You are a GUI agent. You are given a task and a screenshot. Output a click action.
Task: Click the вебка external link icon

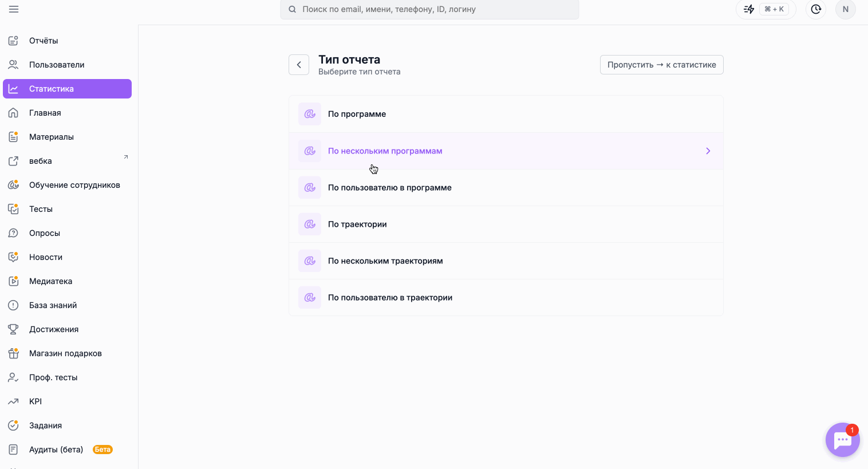(x=13, y=161)
